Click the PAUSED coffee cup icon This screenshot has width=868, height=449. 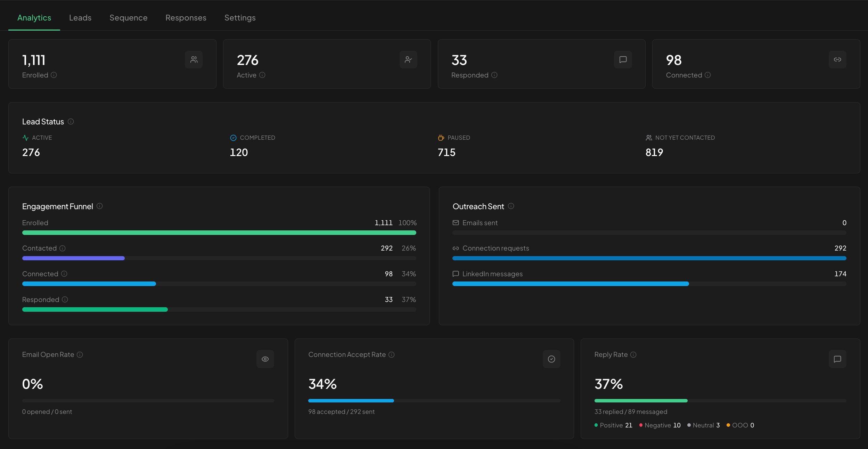(x=441, y=138)
